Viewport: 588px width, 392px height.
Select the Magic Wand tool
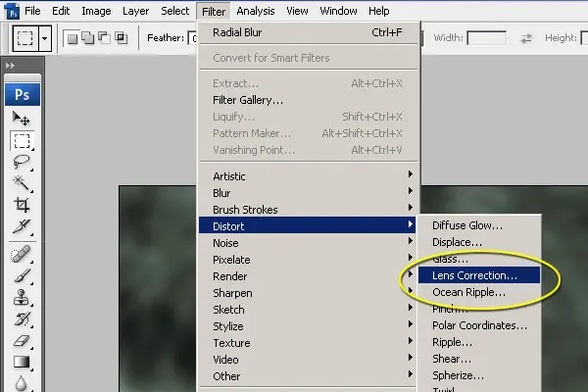click(22, 183)
